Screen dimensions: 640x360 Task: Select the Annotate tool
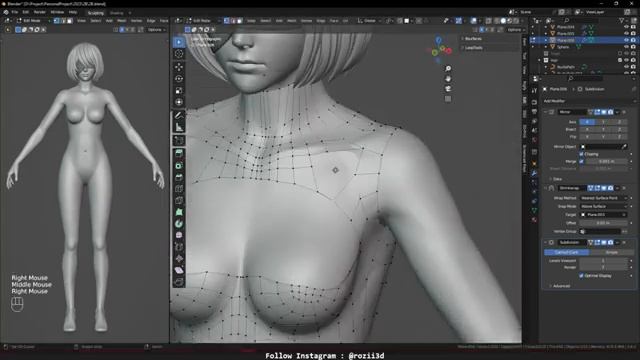179,116
